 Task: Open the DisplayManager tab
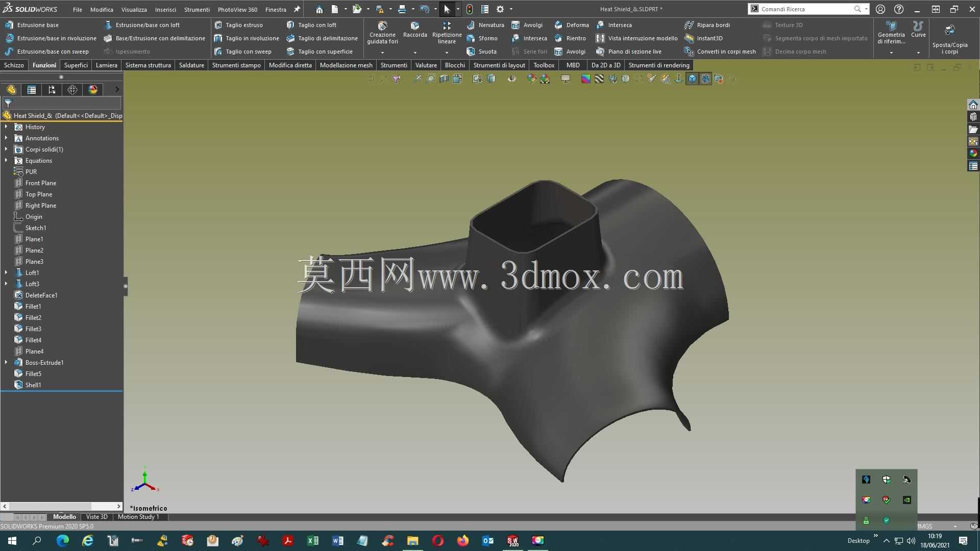[x=93, y=90]
